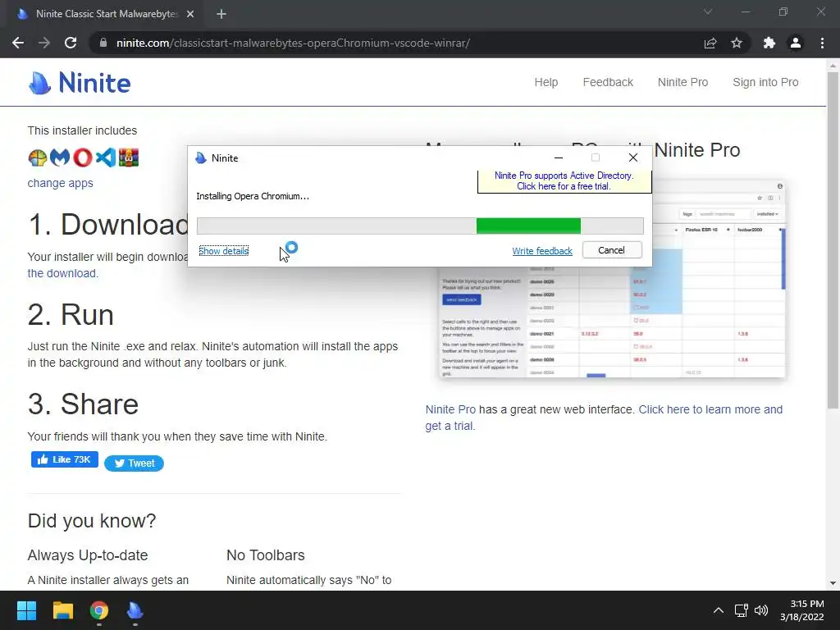The width and height of the screenshot is (840, 630).
Task: Click the retry the download link
Action: (62, 273)
